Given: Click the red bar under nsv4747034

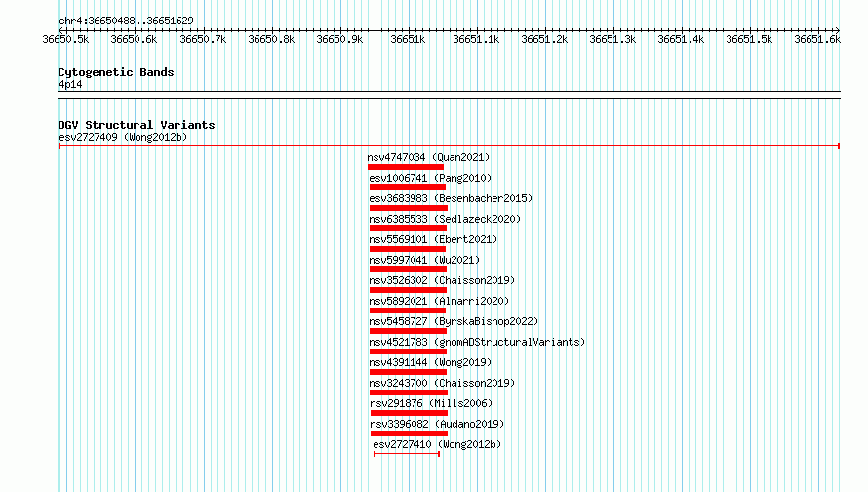Looking at the screenshot, I should [x=406, y=167].
